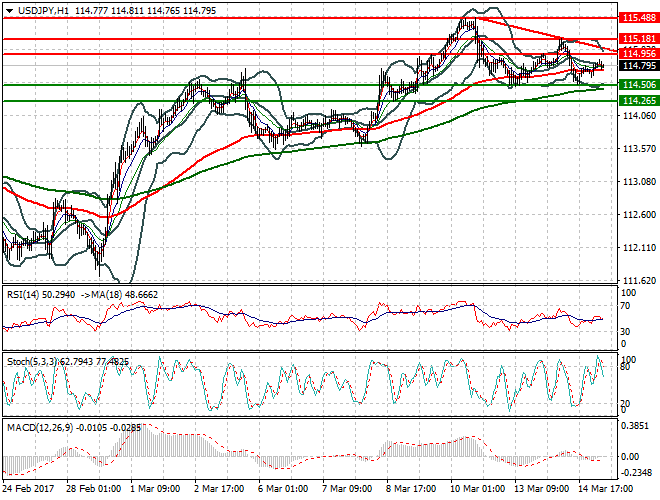Screen dimensions: 660x500
Task: Select the USDJPY,H1 chart title text
Action: 43,11
